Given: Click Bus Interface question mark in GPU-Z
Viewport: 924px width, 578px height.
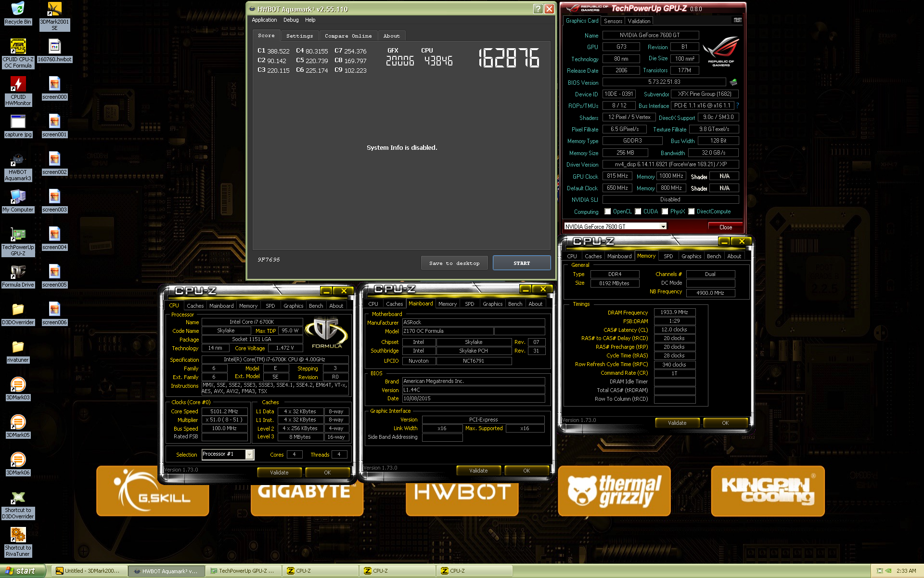Looking at the screenshot, I should coord(737,105).
